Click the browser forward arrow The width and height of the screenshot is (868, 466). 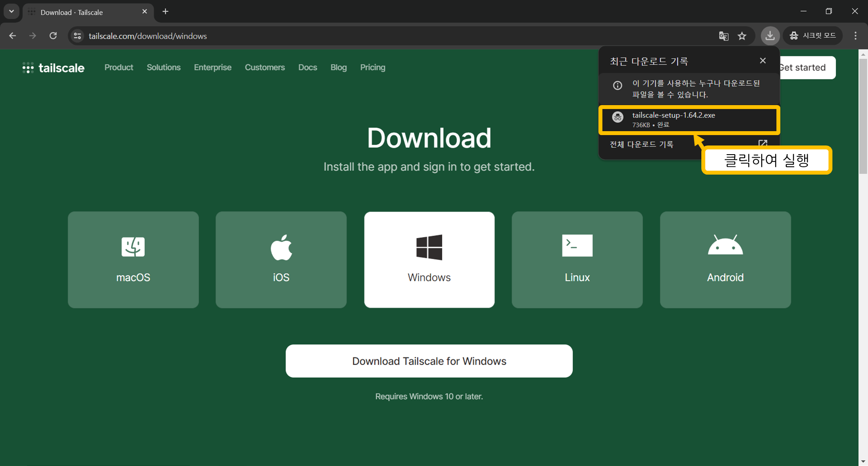point(33,36)
